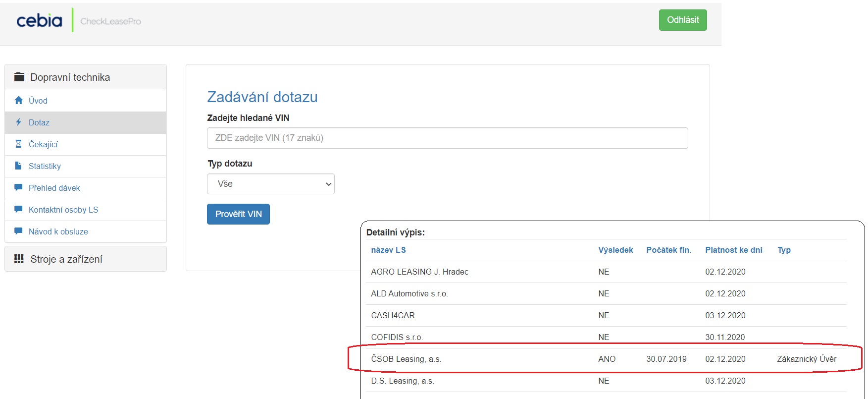The image size is (868, 399).
Task: Sort by the název LS column header
Action: click(388, 250)
